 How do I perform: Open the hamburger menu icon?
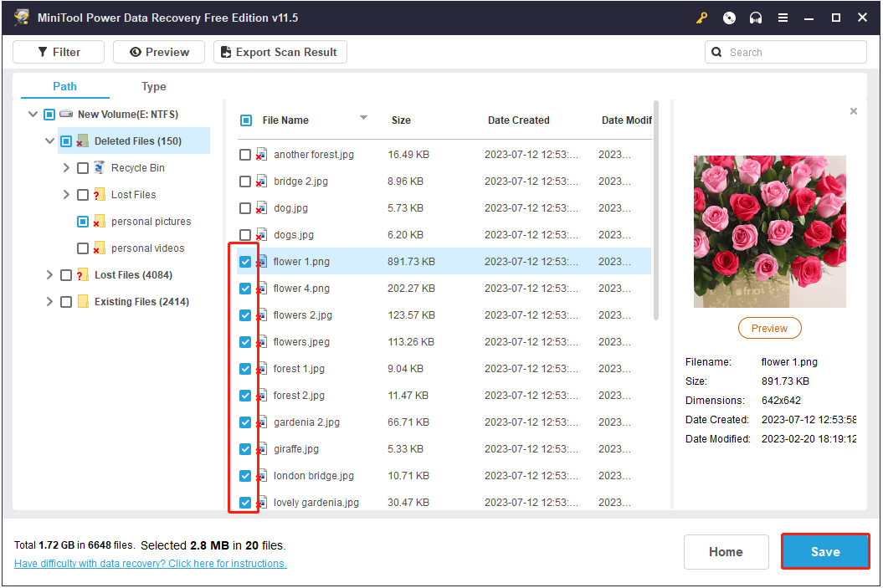[x=783, y=18]
